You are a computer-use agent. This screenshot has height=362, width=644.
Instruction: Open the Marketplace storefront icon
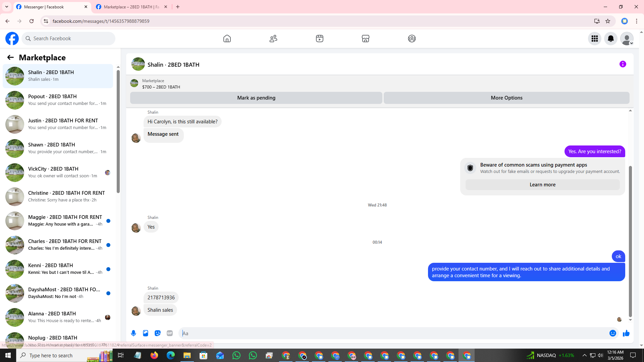tap(366, 39)
